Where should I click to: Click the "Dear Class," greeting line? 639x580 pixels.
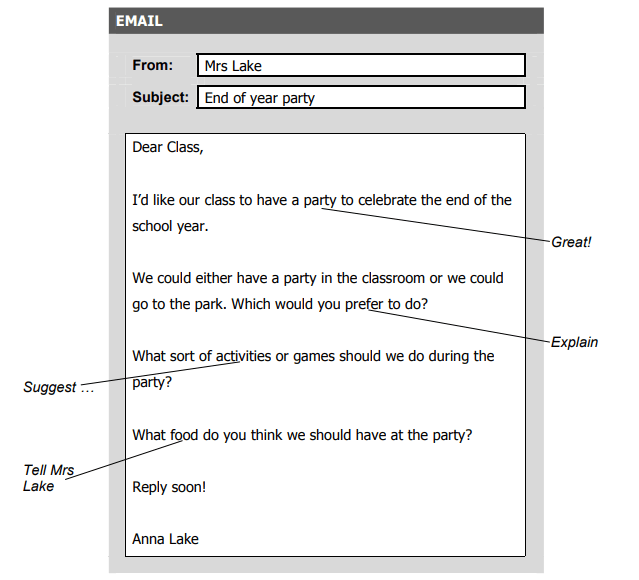(x=167, y=148)
